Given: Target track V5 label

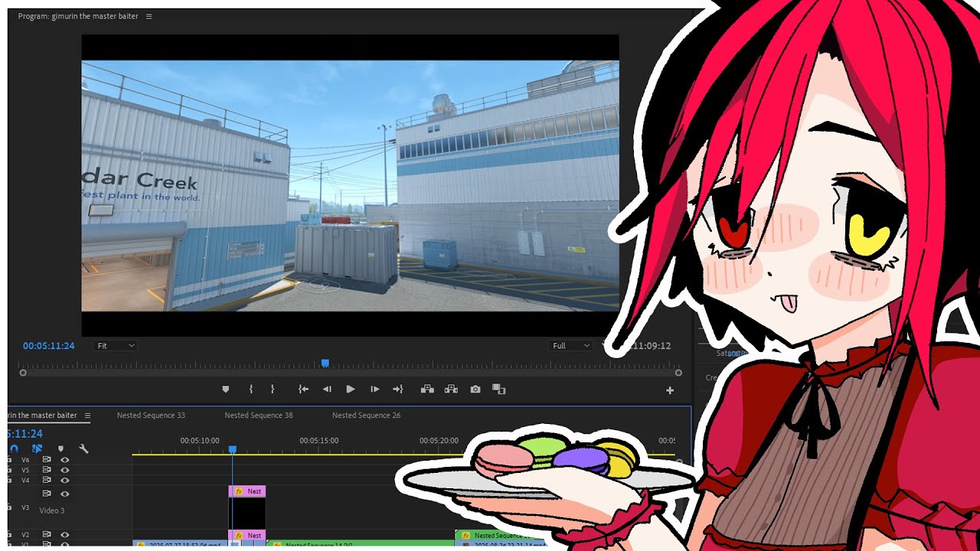Looking at the screenshot, I should pos(25,470).
